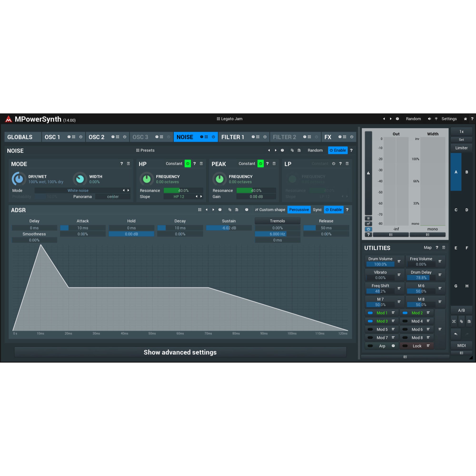Toggle the ADSR Enable button
The height and width of the screenshot is (476, 476).
[334, 210]
